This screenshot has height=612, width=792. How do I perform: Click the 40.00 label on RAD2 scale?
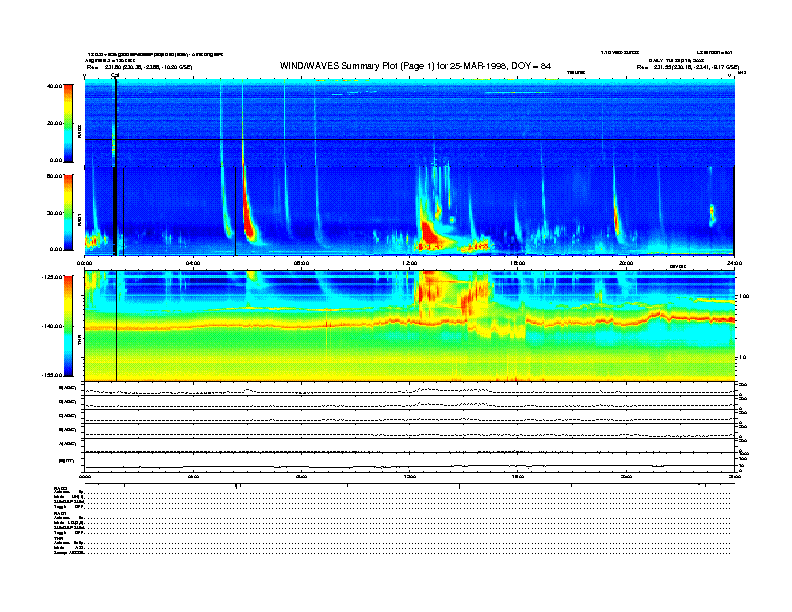[x=55, y=86]
